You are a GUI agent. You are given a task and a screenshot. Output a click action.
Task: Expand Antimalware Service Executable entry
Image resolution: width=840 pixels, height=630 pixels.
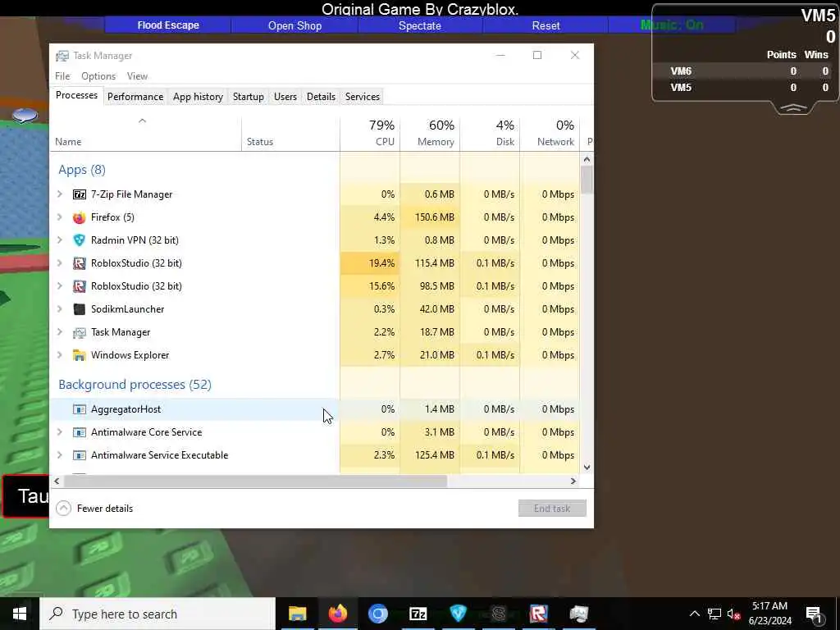click(60, 455)
